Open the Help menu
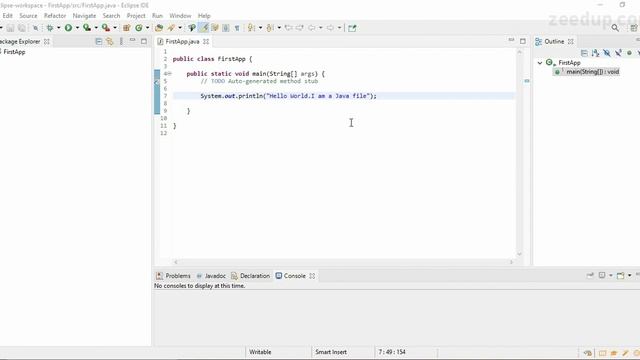 (x=204, y=16)
